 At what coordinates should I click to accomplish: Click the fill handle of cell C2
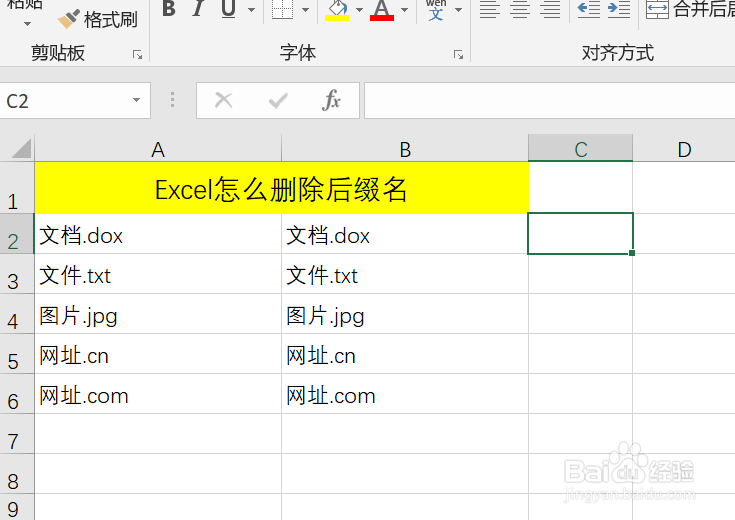(x=632, y=253)
